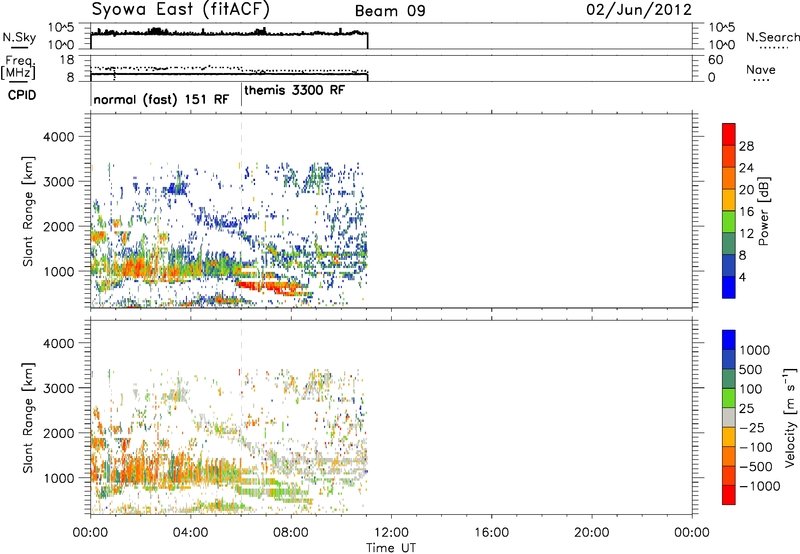Click the '12:00' time tick label
This screenshot has width=800, height=554.
click(x=391, y=533)
